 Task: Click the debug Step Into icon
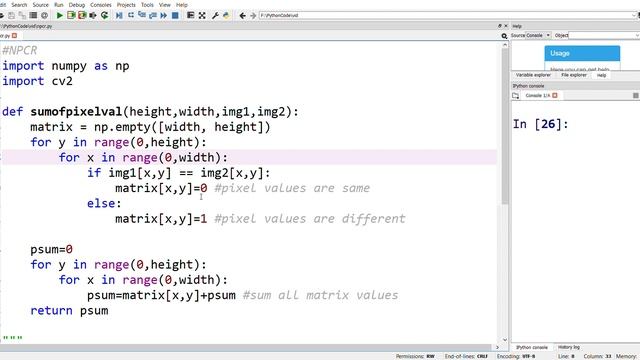click(x=142, y=16)
